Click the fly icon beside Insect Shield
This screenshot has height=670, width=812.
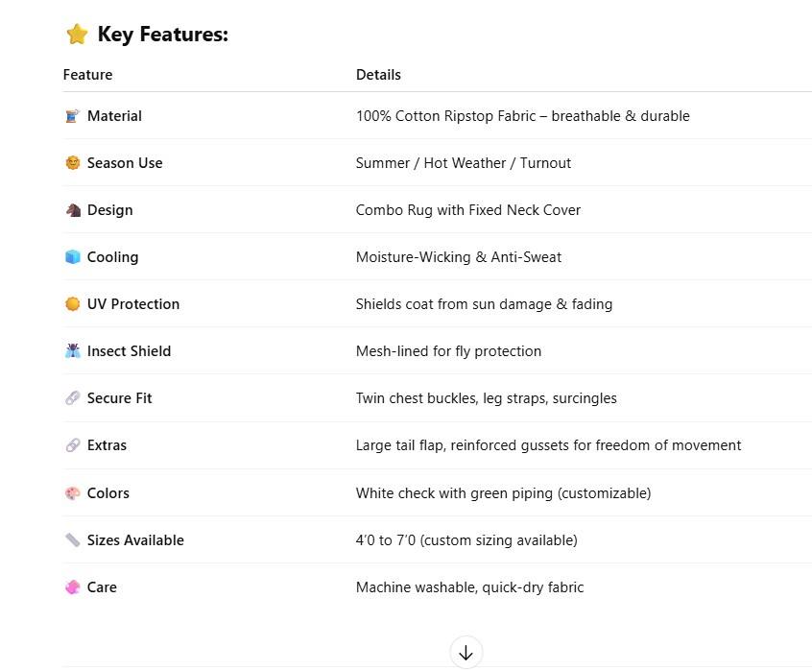72,351
